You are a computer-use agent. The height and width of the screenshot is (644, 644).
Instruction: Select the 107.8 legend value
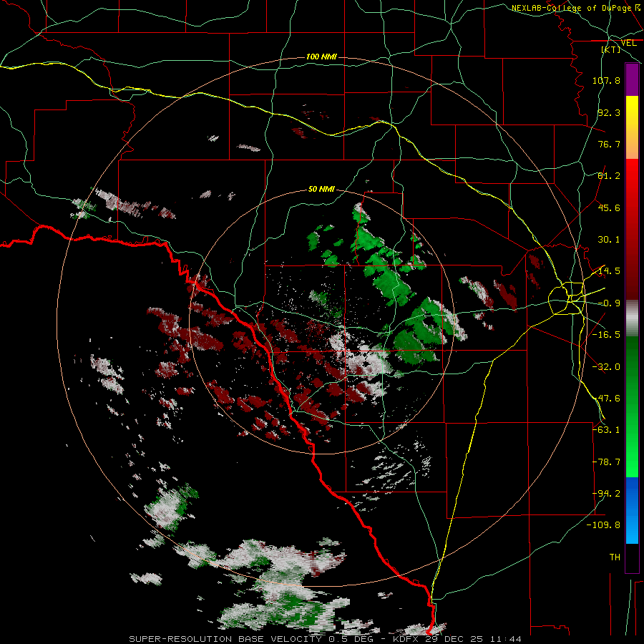[x=606, y=80]
